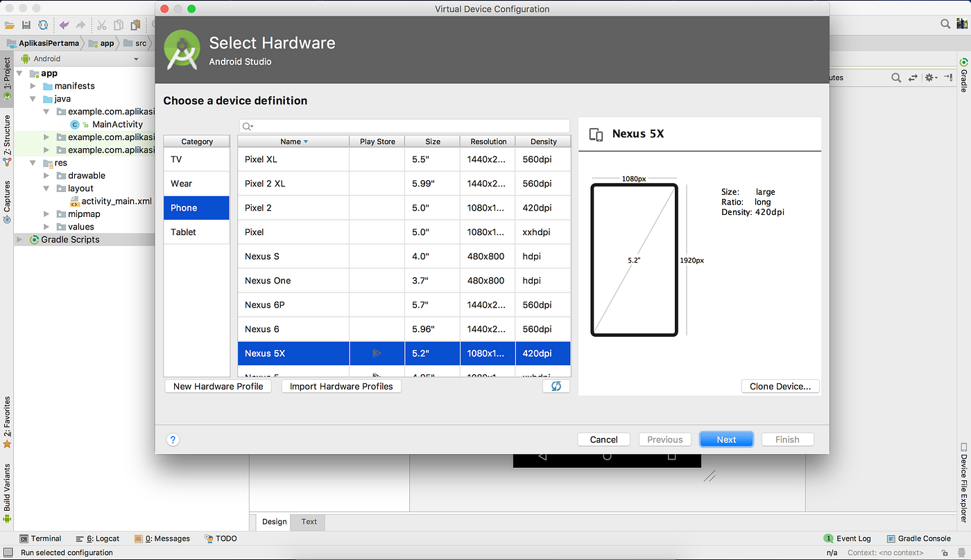Open the Design tab
Image resolution: width=971 pixels, height=560 pixels.
click(274, 522)
